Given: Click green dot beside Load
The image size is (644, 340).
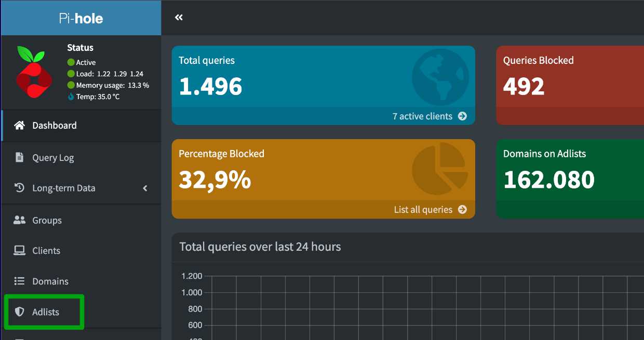Looking at the screenshot, I should 71,74.
